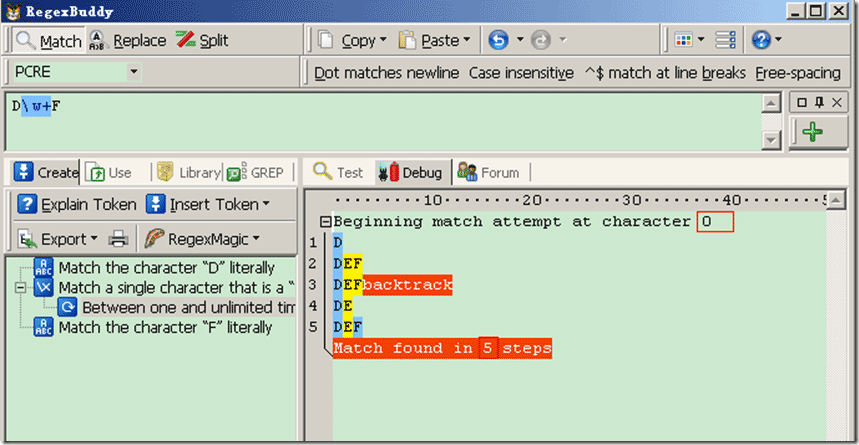Switch to the GREP tab
The image size is (859, 445).
pos(256,173)
